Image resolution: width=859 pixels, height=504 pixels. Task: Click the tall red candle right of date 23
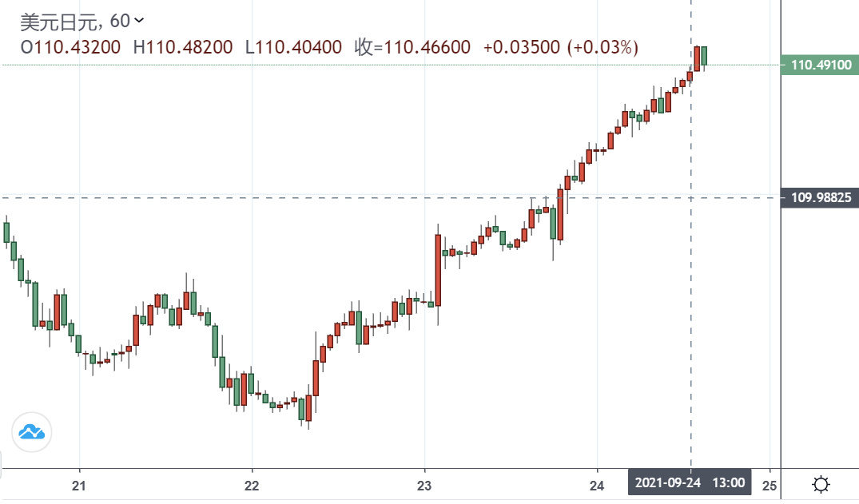[x=438, y=269]
